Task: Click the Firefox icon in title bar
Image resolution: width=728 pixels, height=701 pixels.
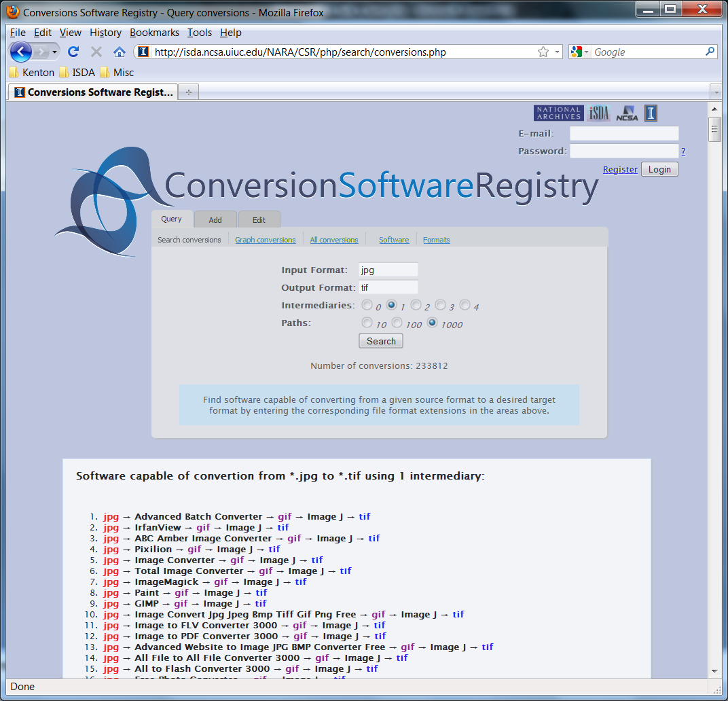Action: pyautogui.click(x=13, y=12)
